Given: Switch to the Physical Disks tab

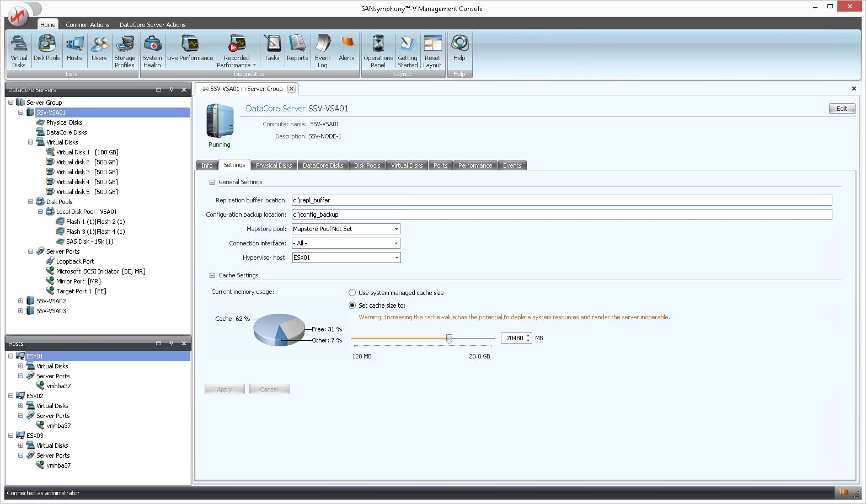Looking at the screenshot, I should pyautogui.click(x=274, y=165).
